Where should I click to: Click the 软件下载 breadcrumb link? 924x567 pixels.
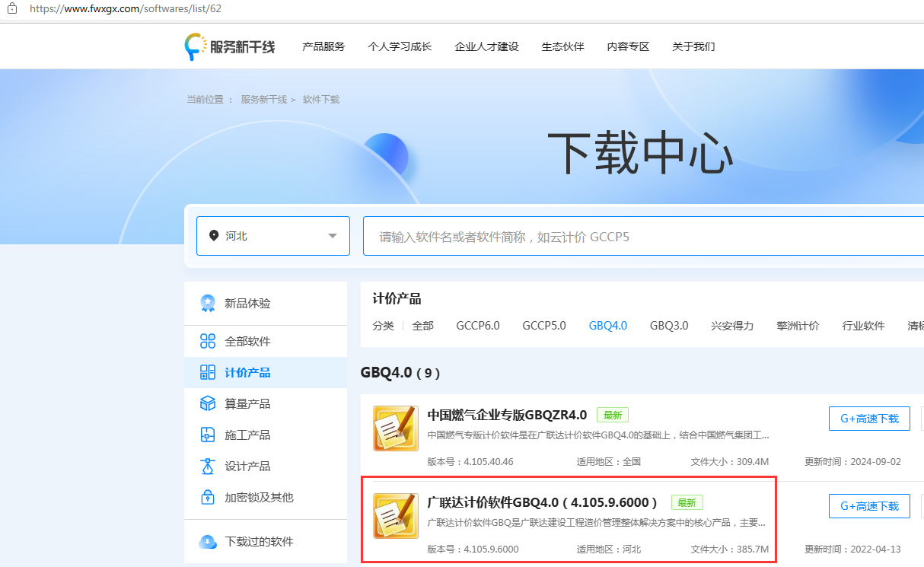pos(321,100)
